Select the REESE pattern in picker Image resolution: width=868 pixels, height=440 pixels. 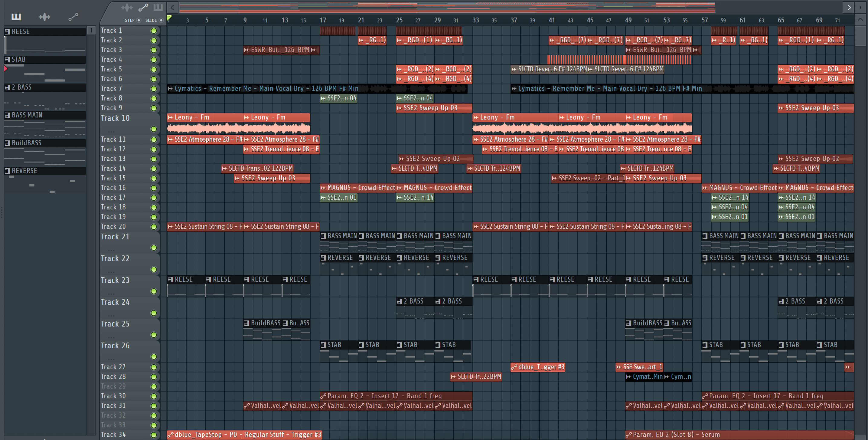[x=45, y=32]
